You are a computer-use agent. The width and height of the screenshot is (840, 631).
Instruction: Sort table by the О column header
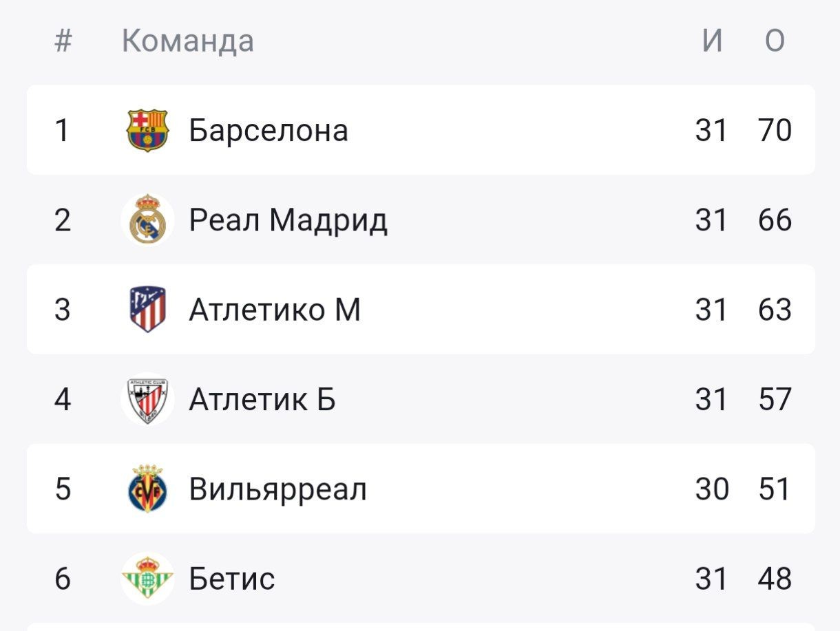click(x=775, y=41)
